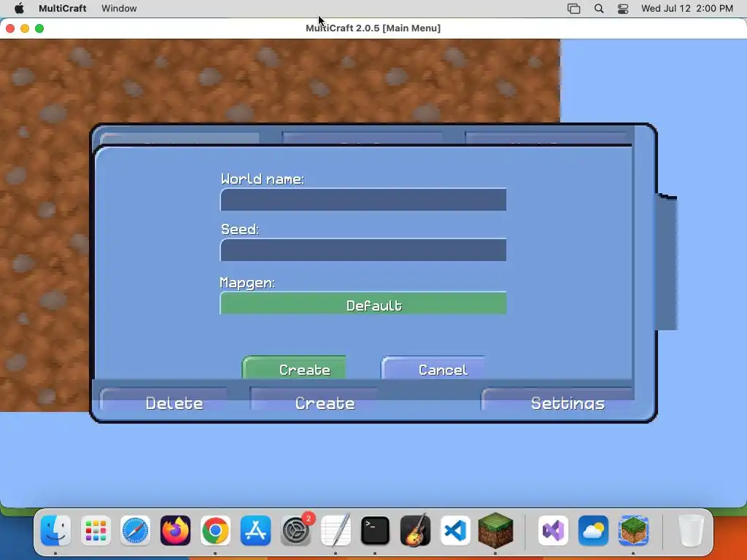Screen dimensions: 747x560
Task: Cancel the world creation dialog
Action: click(433, 367)
